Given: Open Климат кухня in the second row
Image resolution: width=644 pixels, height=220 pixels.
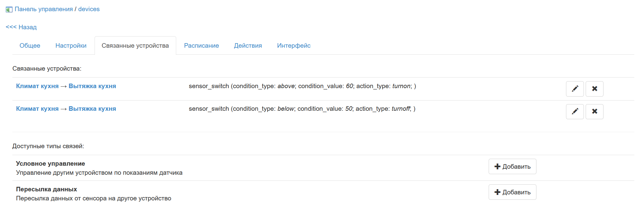Looking at the screenshot, I should pos(37,109).
